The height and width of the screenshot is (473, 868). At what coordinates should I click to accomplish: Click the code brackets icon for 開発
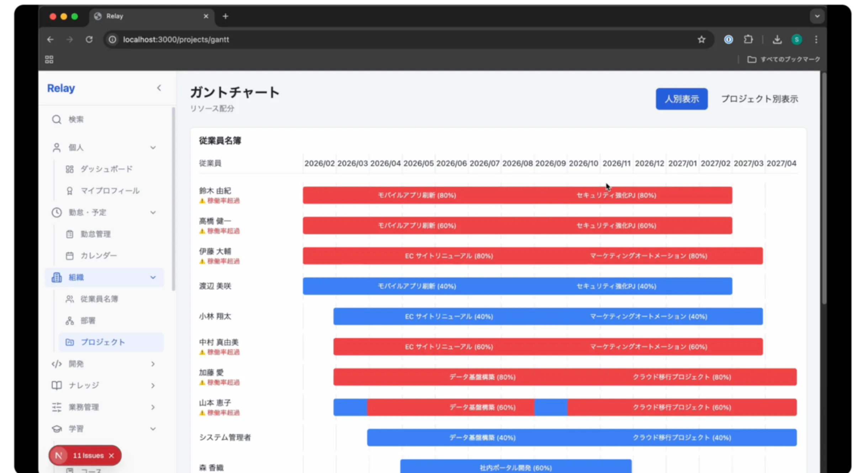click(57, 364)
